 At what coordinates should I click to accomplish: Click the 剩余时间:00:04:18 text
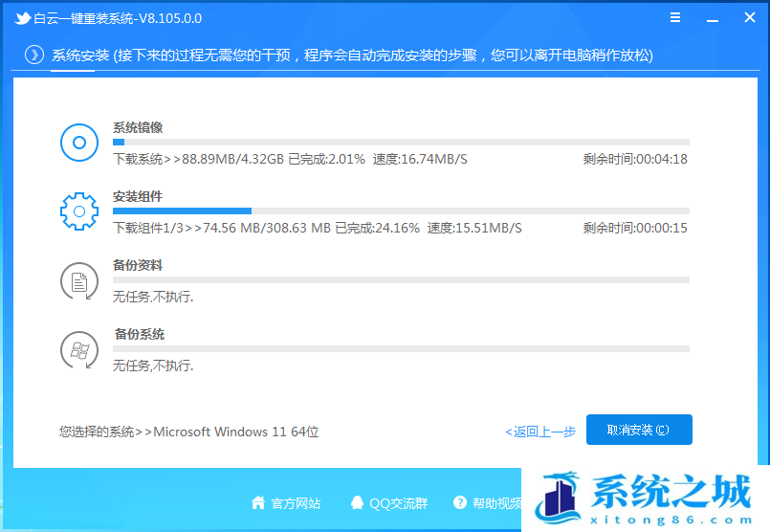[635, 159]
